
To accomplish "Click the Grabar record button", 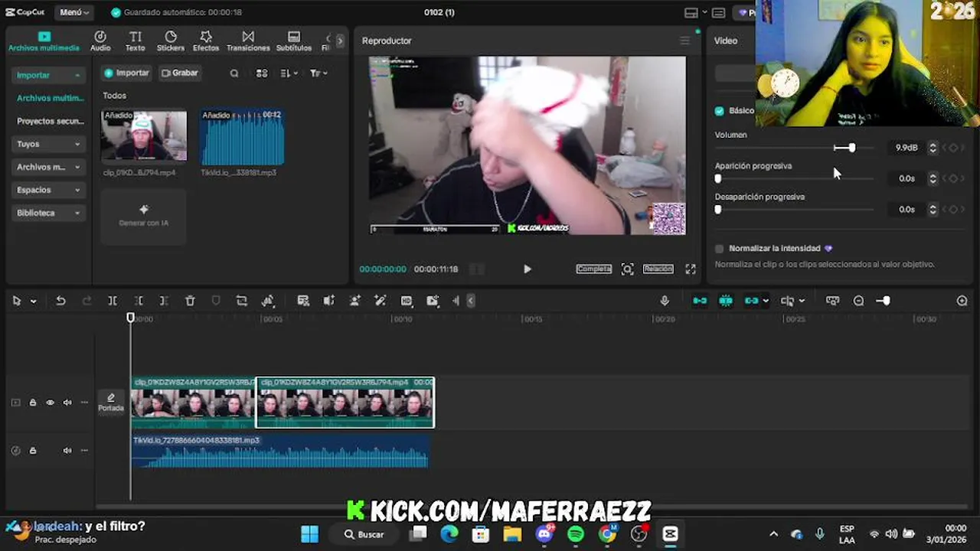I will (x=180, y=73).
